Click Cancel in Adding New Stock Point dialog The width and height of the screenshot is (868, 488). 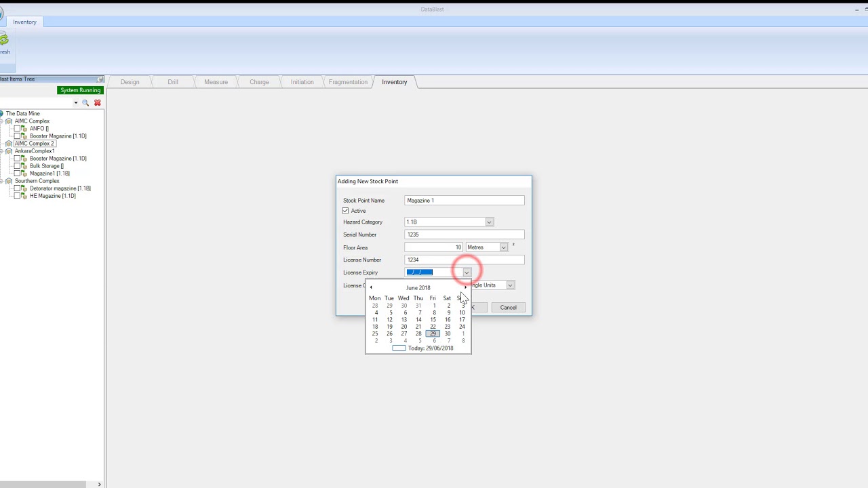[x=508, y=308]
